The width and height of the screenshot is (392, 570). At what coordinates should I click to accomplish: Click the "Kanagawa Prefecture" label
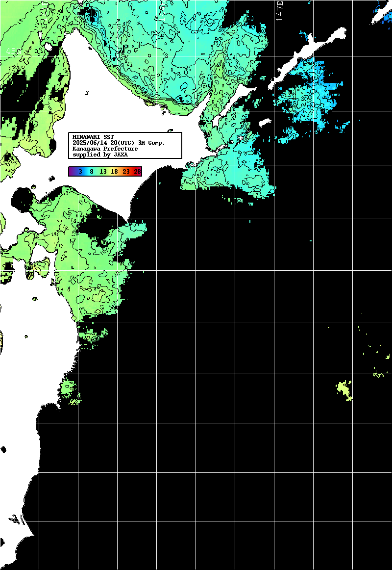[x=105, y=149]
